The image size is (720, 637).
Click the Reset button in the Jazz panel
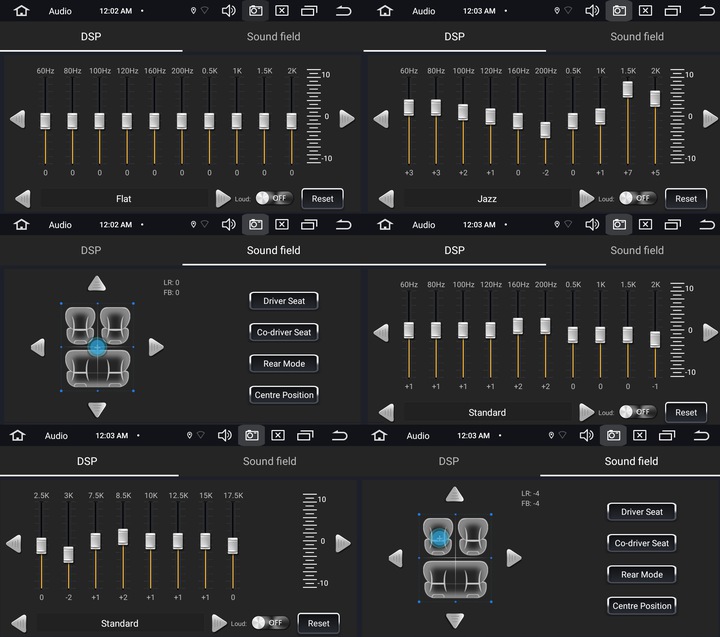point(686,198)
